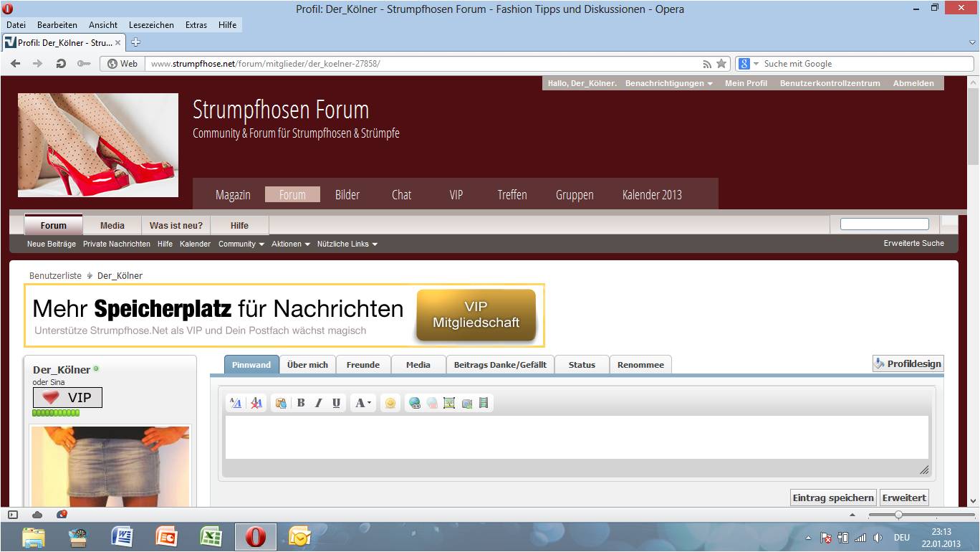980x552 pixels.
Task: Close the Profil: Der_Kölner tab
Action: pos(118,42)
